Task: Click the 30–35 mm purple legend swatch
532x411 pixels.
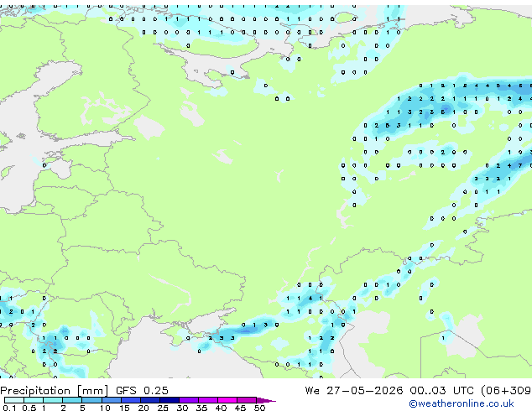Action: coord(189,400)
